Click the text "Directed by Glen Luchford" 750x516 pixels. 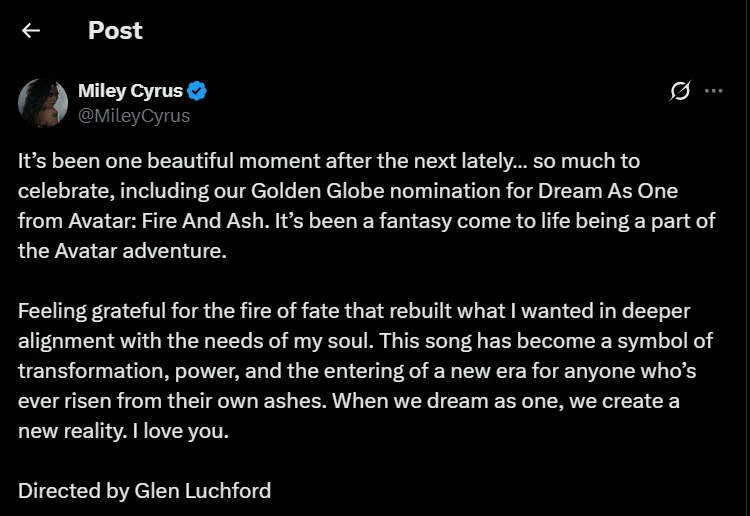click(144, 491)
